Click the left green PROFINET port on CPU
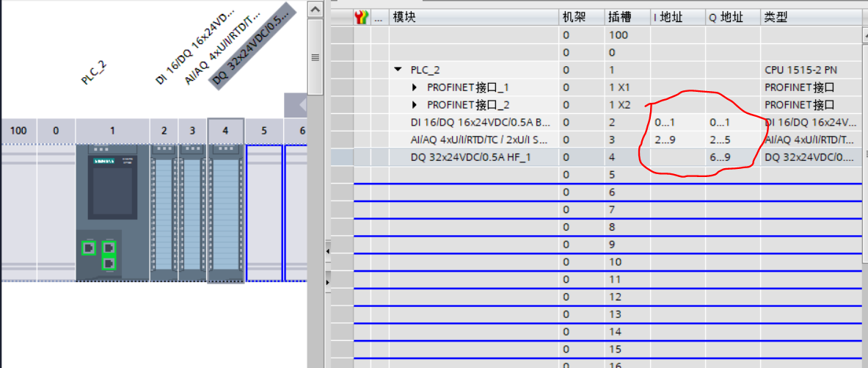Viewport: 868px width, 368px height. [89, 248]
